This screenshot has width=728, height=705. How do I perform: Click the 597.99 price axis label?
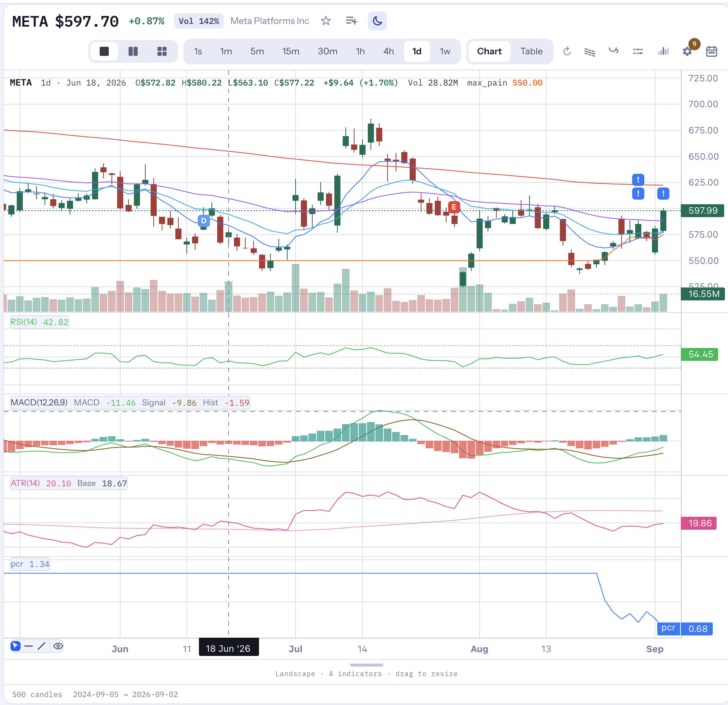(703, 210)
